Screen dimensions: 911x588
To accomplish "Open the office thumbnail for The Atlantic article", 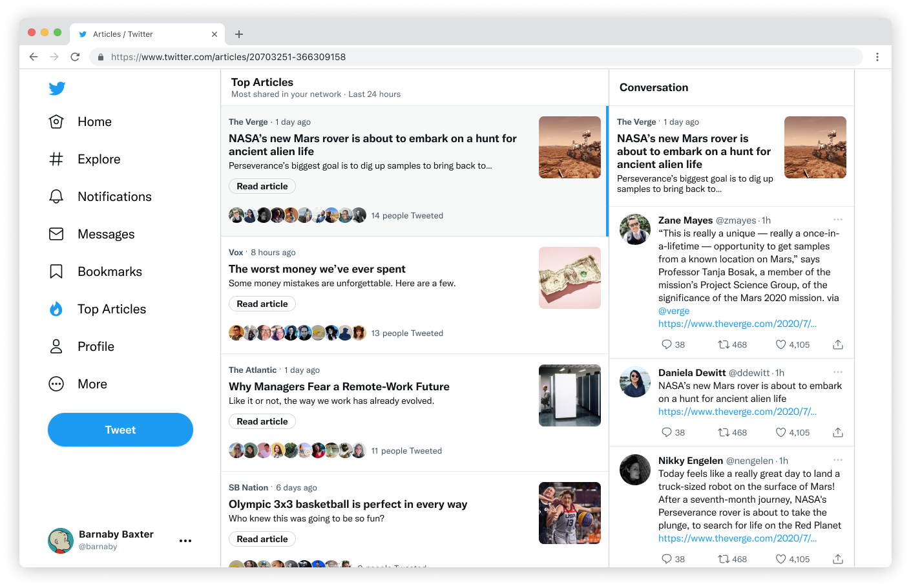I will (570, 395).
